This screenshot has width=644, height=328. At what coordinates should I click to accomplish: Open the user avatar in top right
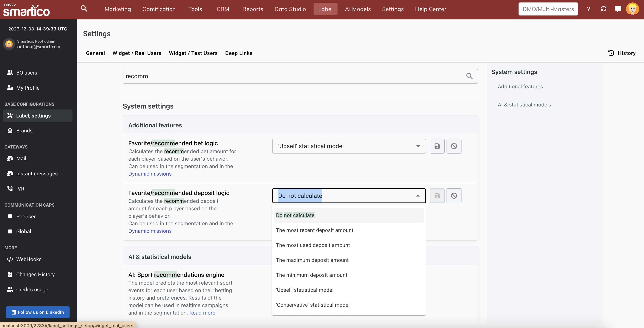coord(632,9)
